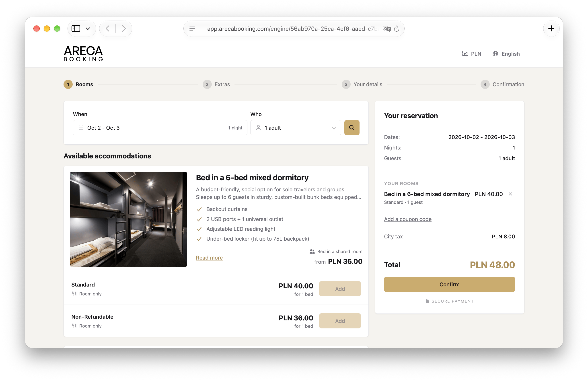Go to the Your details step 3

[362, 84]
